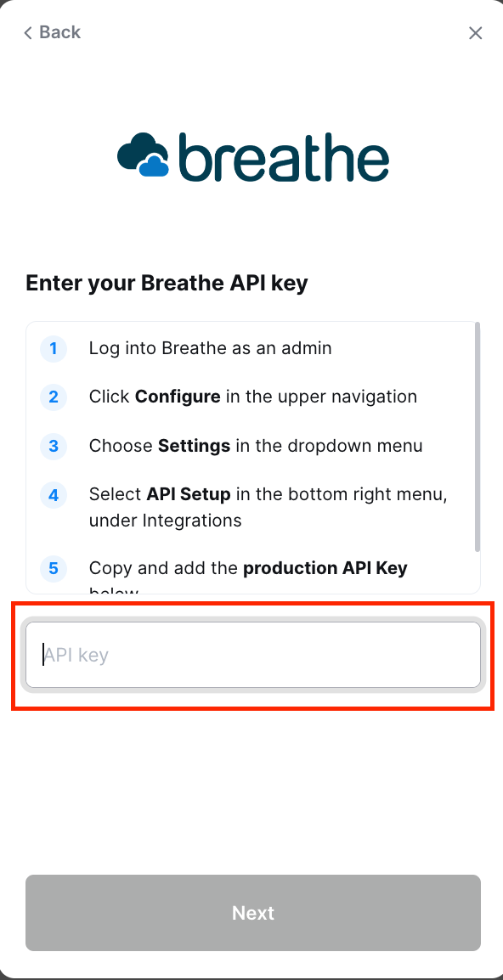Click the bold production API Key text
503x980 pixels.
click(x=325, y=568)
